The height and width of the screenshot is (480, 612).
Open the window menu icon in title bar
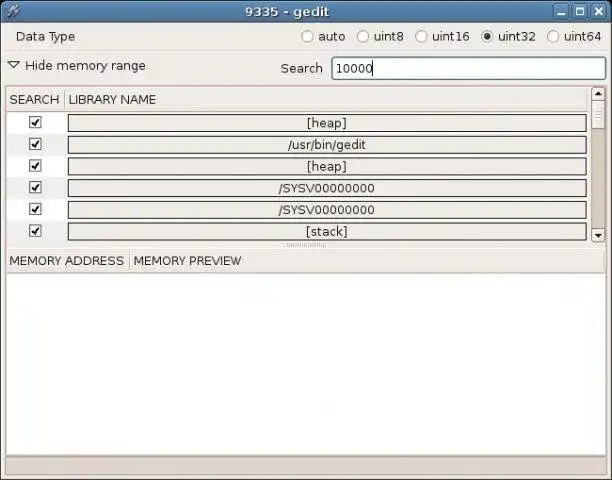coord(13,11)
